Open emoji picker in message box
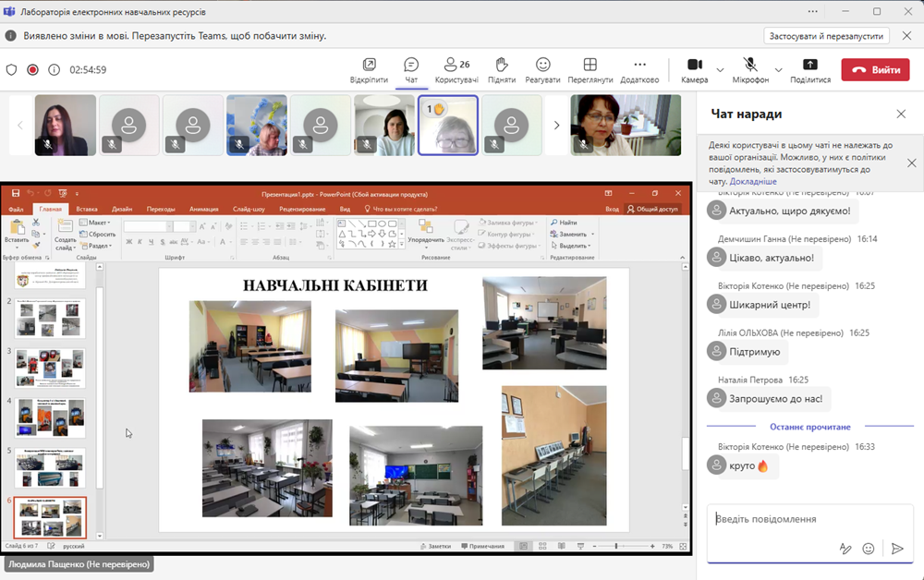 [x=869, y=549]
